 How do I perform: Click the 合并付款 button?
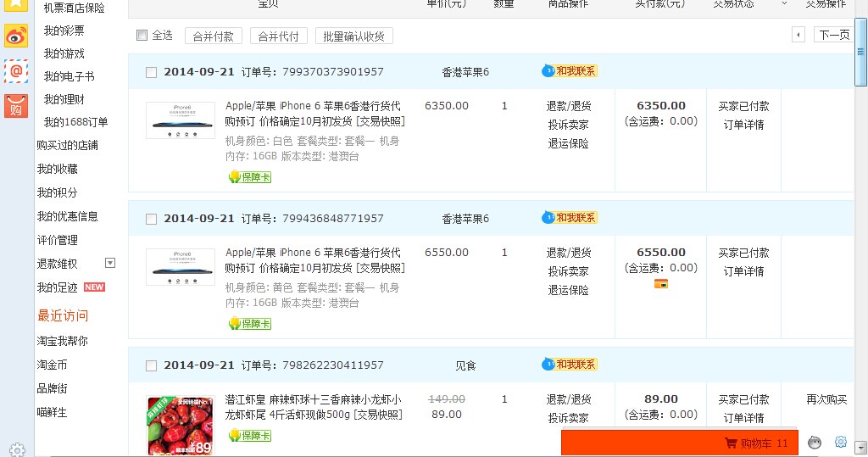point(213,36)
